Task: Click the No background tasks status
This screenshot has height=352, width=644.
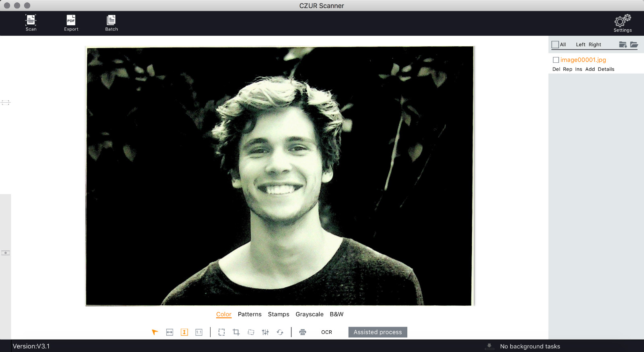Action: tap(530, 346)
